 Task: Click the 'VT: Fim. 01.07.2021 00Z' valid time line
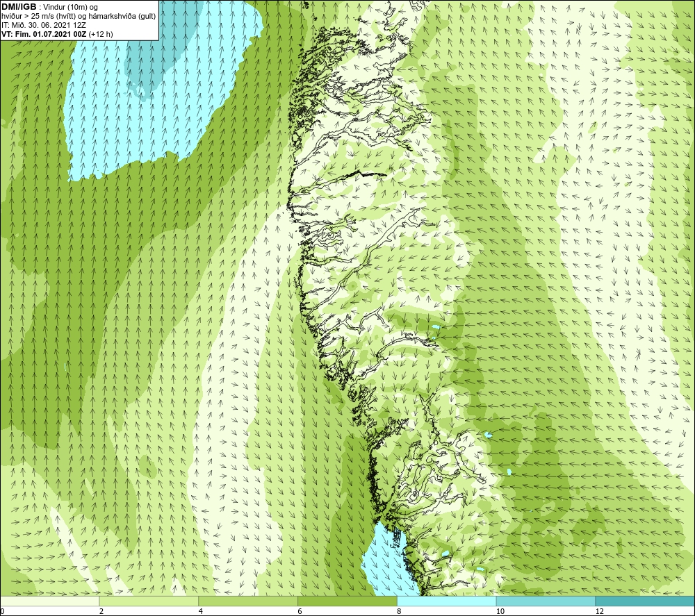click(x=57, y=34)
